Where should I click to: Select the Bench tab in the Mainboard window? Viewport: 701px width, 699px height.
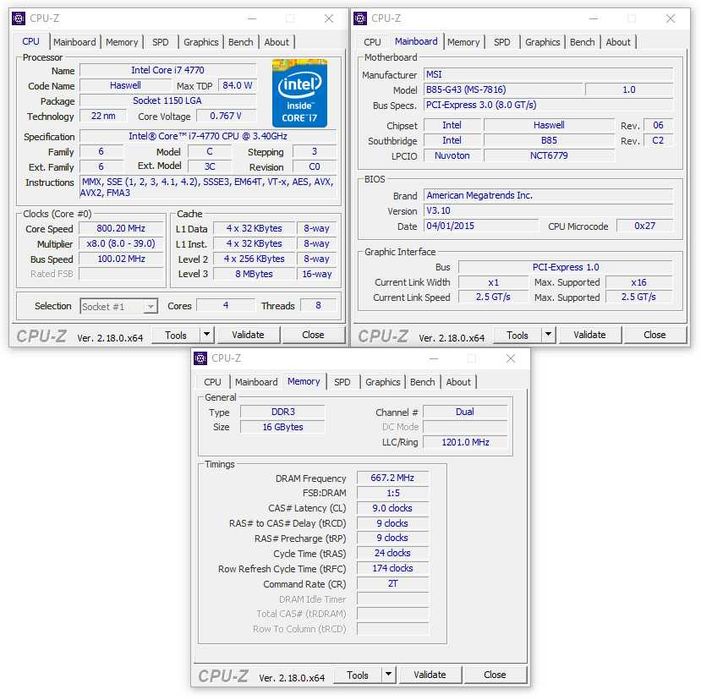click(x=582, y=42)
